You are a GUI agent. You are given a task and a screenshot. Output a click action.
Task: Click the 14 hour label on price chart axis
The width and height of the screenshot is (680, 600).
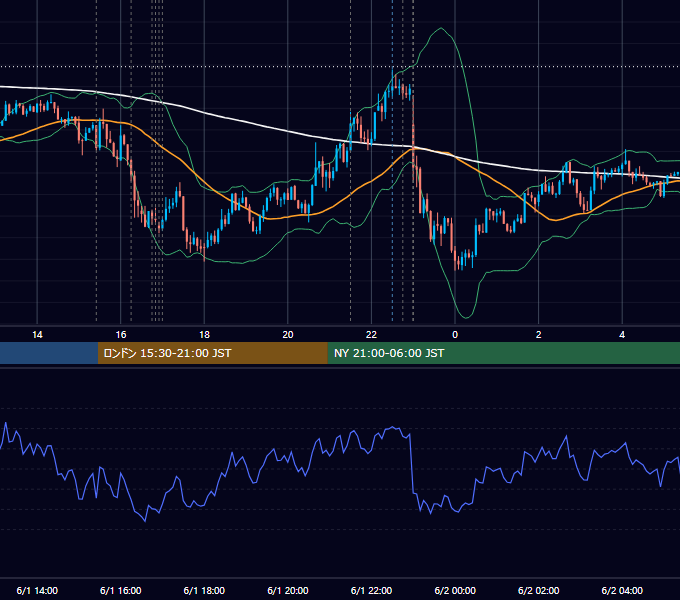click(x=37, y=335)
